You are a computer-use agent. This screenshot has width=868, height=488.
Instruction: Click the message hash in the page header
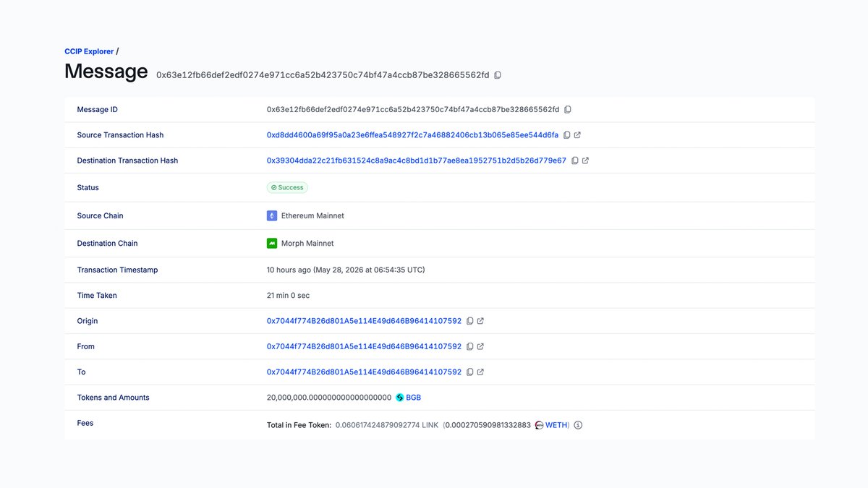[x=323, y=75]
